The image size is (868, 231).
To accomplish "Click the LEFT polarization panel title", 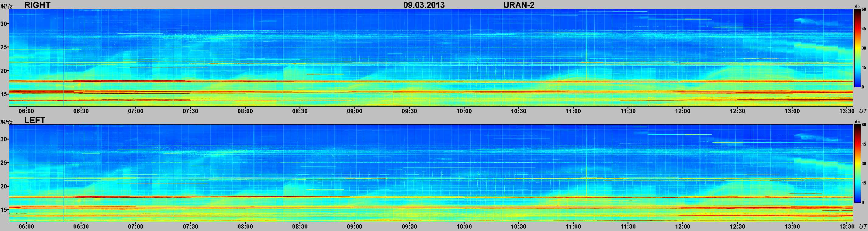I will (35, 120).
